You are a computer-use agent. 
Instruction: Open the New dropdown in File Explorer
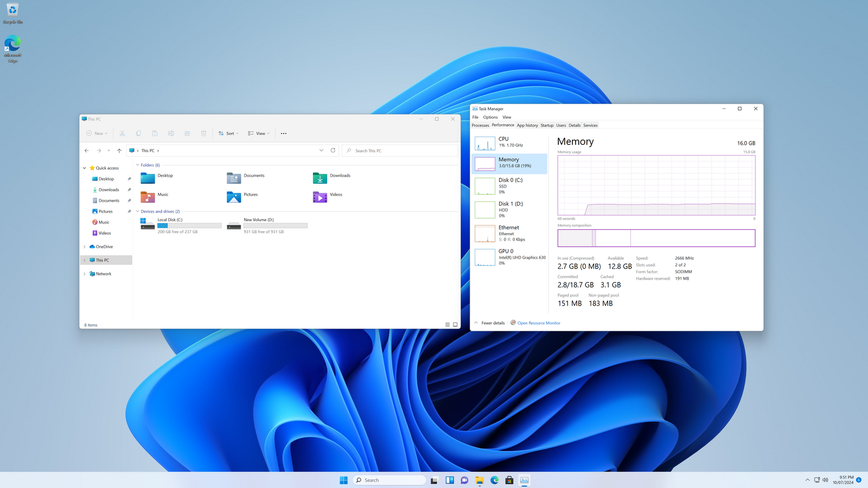tap(97, 133)
